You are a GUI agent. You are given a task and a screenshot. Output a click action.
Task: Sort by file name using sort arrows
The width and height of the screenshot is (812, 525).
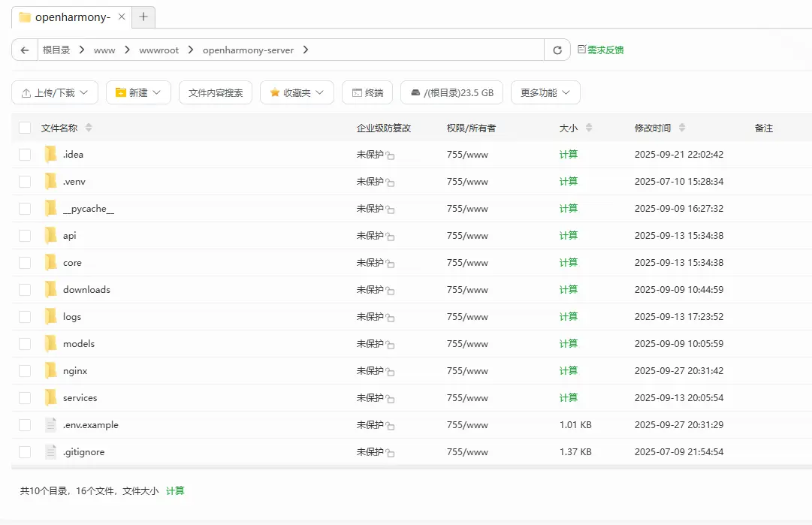pyautogui.click(x=89, y=128)
